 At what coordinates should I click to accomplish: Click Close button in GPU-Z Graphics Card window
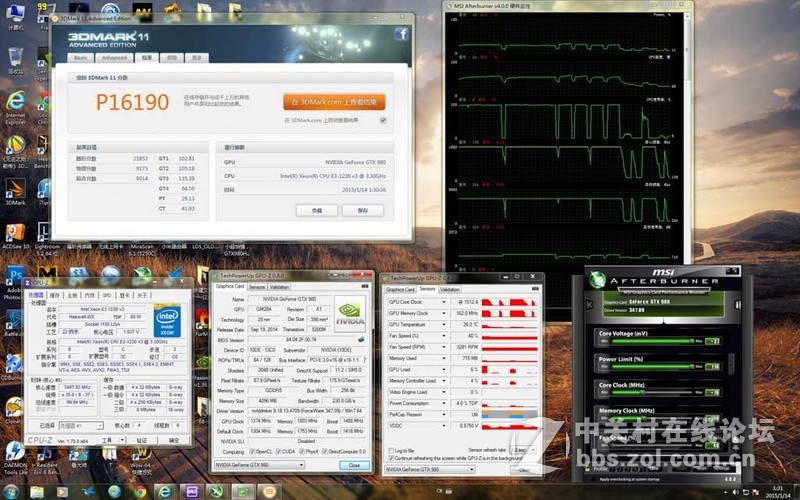[354, 465]
